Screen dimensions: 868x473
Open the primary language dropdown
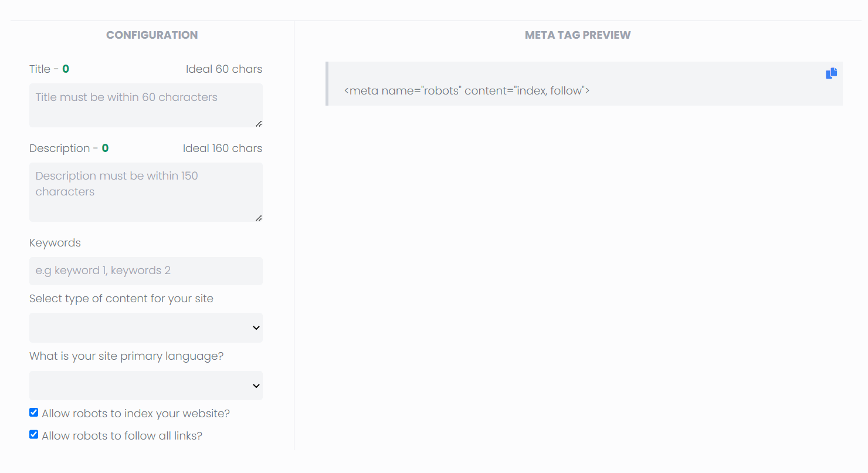click(145, 386)
